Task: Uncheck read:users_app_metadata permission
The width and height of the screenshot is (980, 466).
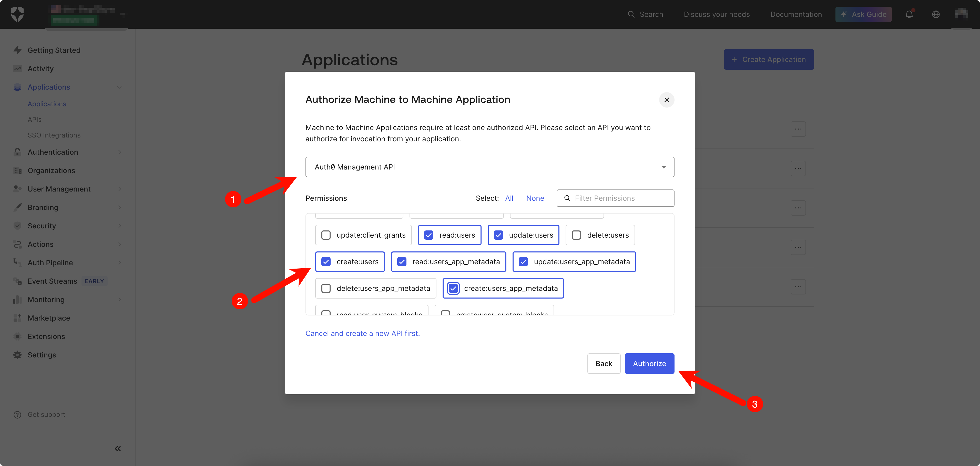Action: pyautogui.click(x=402, y=262)
